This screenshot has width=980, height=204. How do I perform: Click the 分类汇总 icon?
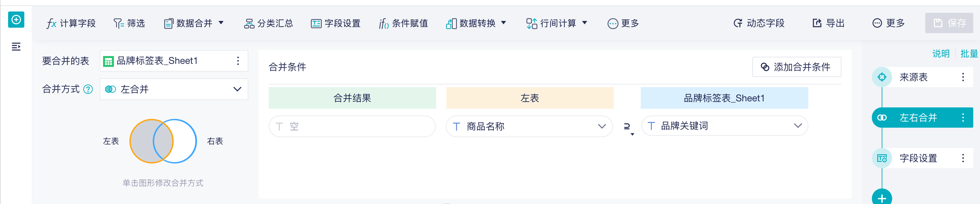click(269, 23)
